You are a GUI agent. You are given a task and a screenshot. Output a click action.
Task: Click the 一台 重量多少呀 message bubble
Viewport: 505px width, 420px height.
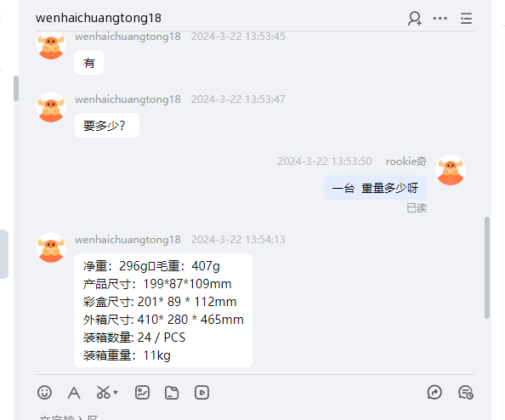[x=375, y=187]
